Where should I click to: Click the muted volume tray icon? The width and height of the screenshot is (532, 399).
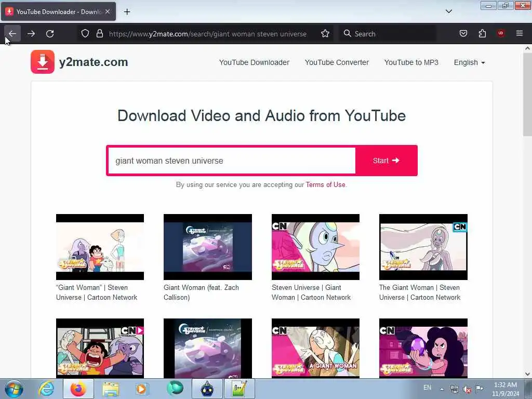[467, 389]
